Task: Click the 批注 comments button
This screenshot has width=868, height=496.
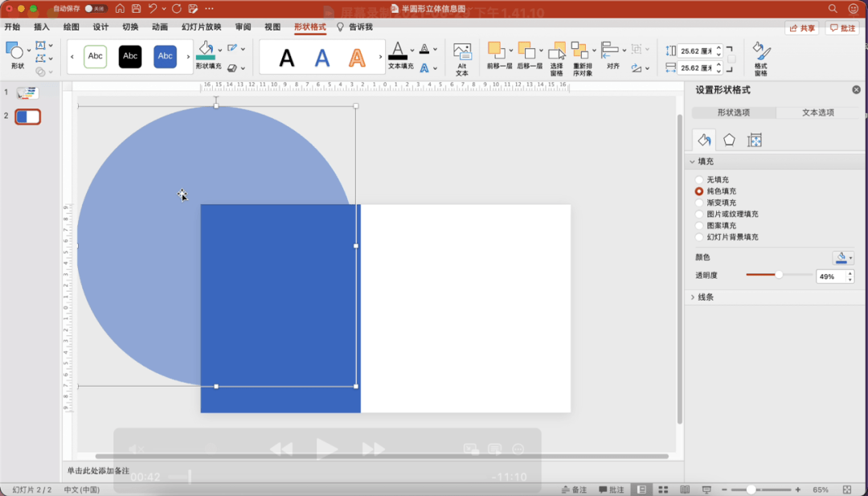Action: click(843, 28)
